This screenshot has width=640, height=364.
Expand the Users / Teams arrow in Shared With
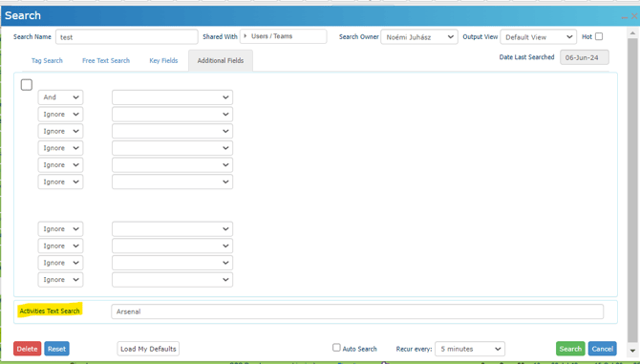coord(245,36)
